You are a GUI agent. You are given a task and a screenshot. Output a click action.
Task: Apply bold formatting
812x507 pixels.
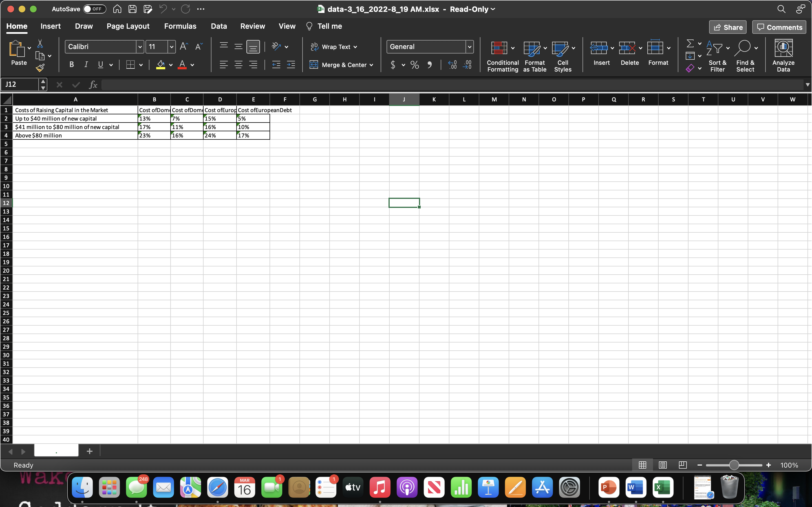[x=71, y=65]
